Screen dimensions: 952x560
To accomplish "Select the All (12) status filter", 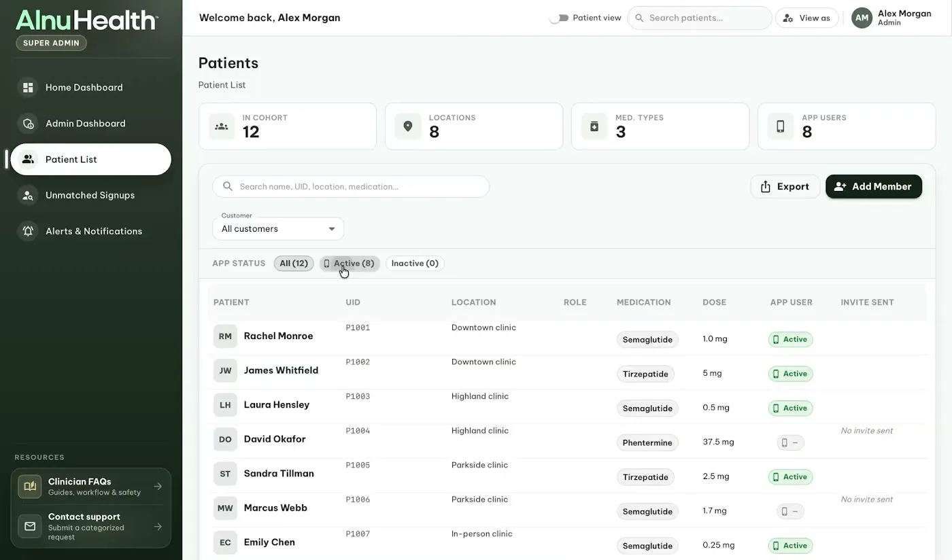I will [x=294, y=263].
